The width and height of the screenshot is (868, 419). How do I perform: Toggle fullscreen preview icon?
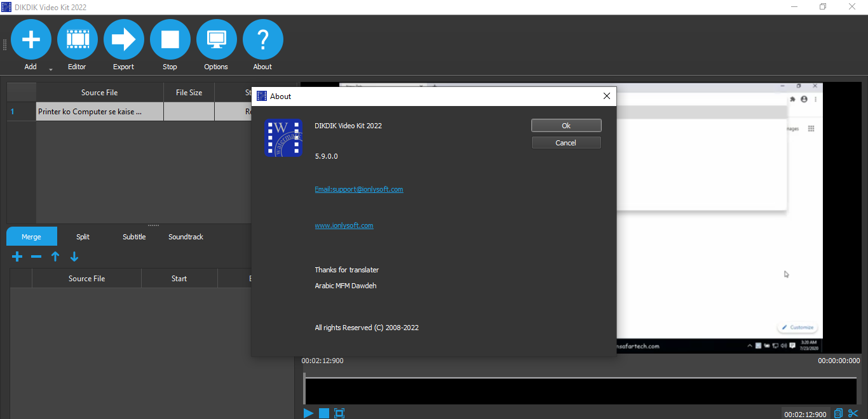pyautogui.click(x=339, y=413)
